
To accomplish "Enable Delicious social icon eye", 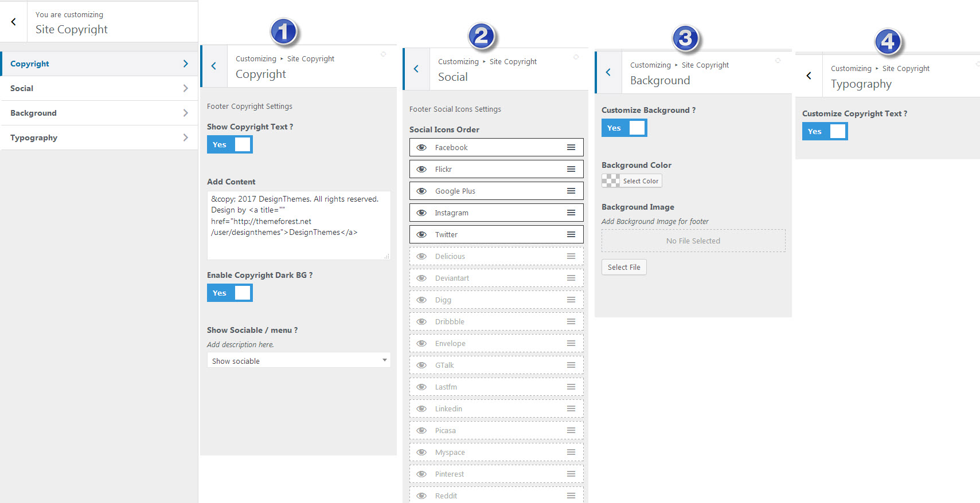I will [x=421, y=256].
